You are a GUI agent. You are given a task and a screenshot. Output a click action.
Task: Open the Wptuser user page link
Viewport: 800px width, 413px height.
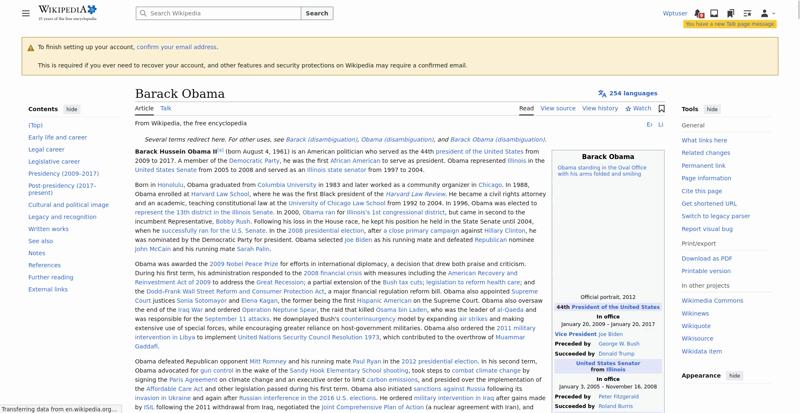[674, 13]
